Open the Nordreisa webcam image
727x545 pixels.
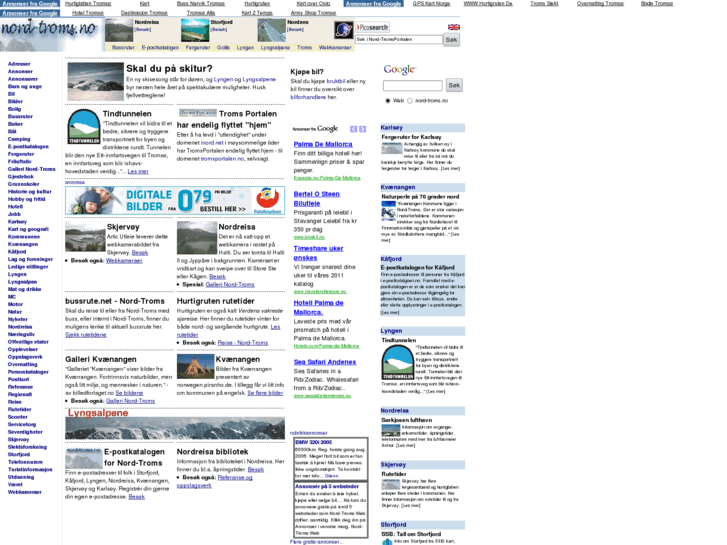click(197, 237)
